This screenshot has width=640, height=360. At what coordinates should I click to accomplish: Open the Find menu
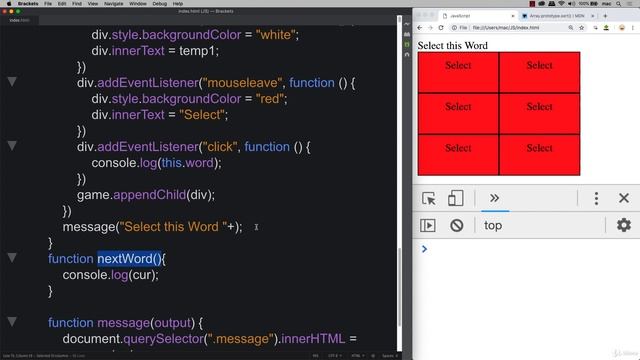point(77,4)
